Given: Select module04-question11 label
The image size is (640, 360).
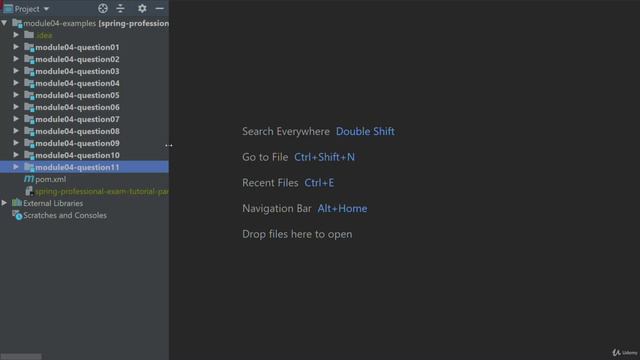Looking at the screenshot, I should tap(77, 167).
